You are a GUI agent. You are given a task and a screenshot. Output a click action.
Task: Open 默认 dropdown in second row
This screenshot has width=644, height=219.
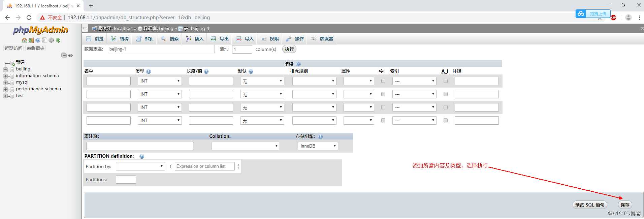point(262,94)
